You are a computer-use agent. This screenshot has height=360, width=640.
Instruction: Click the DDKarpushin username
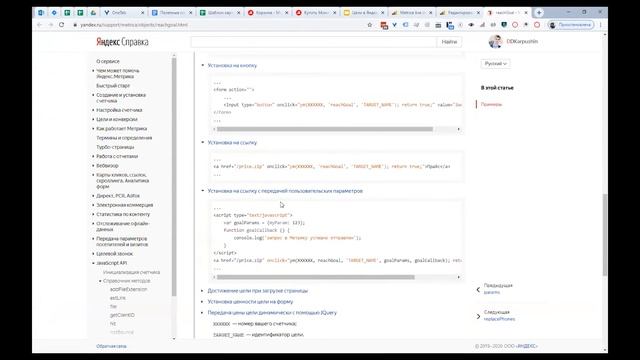click(x=522, y=42)
